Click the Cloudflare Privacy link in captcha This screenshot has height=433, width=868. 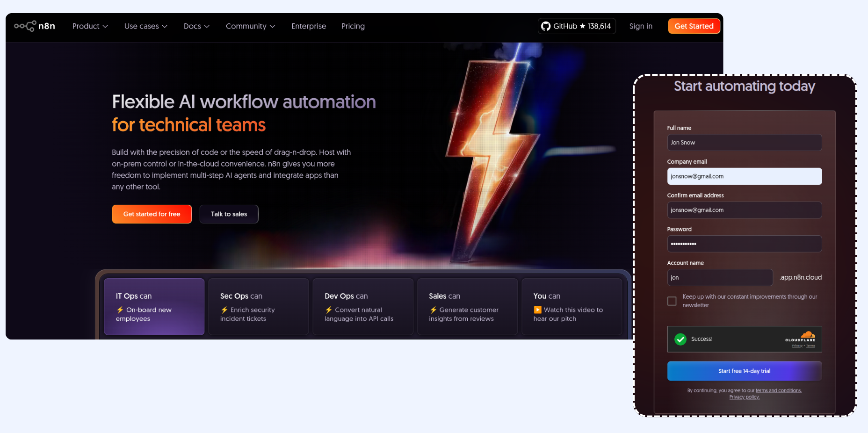click(x=797, y=346)
